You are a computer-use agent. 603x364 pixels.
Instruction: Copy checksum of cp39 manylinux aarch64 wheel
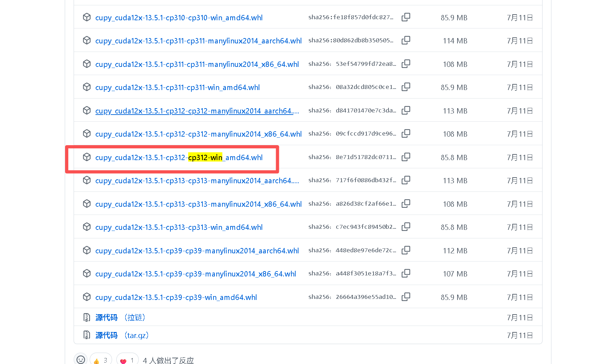coord(406,250)
